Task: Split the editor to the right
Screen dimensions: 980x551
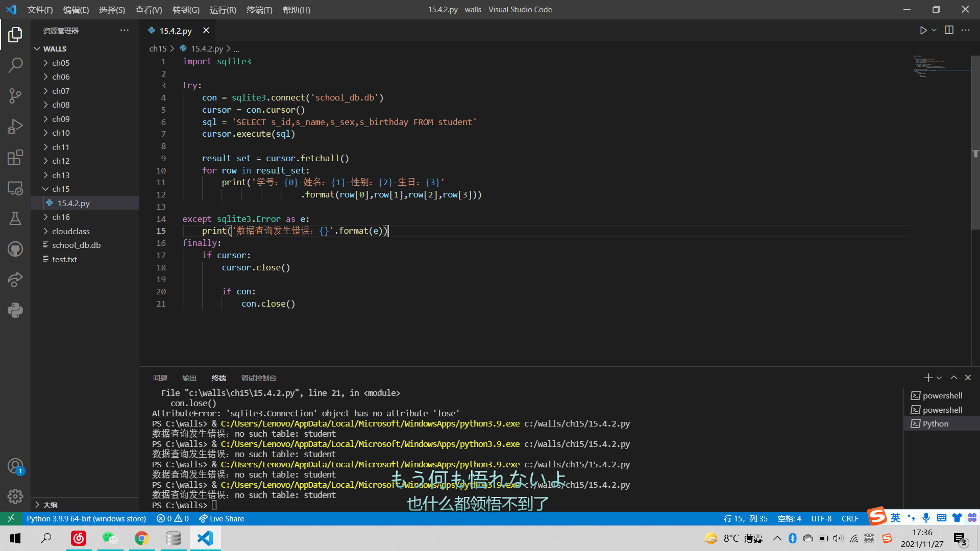Action: [949, 31]
